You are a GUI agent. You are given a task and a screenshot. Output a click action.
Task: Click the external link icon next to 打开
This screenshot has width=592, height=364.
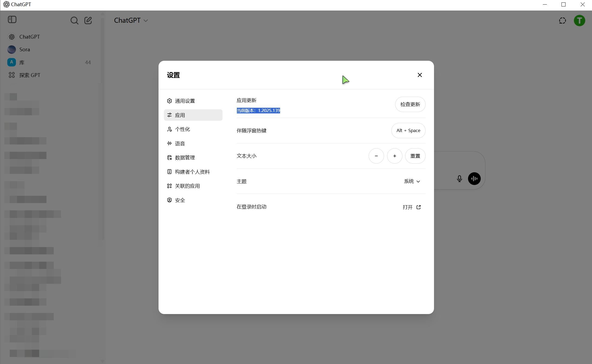419,207
